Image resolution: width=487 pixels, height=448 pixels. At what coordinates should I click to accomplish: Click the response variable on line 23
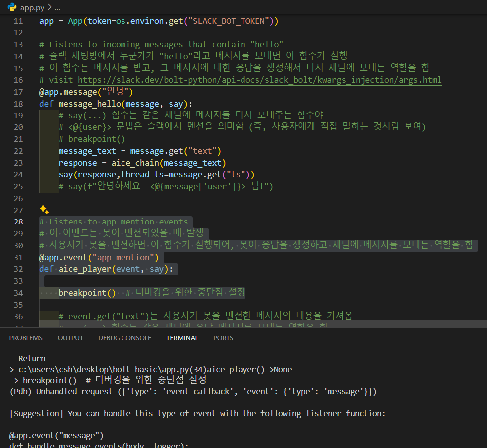coord(78,163)
